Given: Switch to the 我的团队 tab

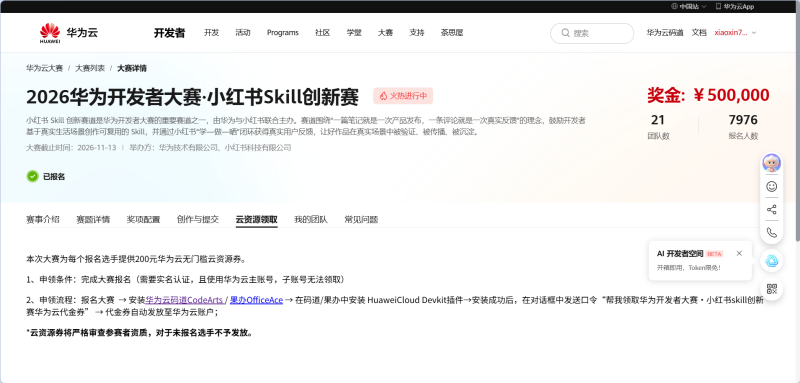Looking at the screenshot, I should pos(311,220).
